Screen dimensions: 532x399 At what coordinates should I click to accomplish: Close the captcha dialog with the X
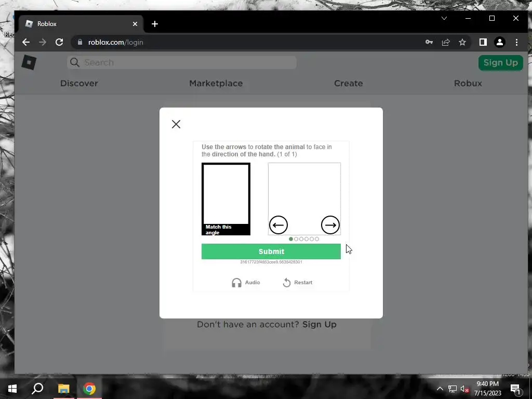pos(176,124)
